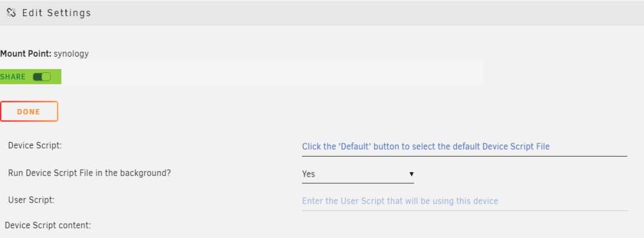The width and height of the screenshot is (644, 238).
Task: Focus the Device Script input field
Action: point(464,147)
